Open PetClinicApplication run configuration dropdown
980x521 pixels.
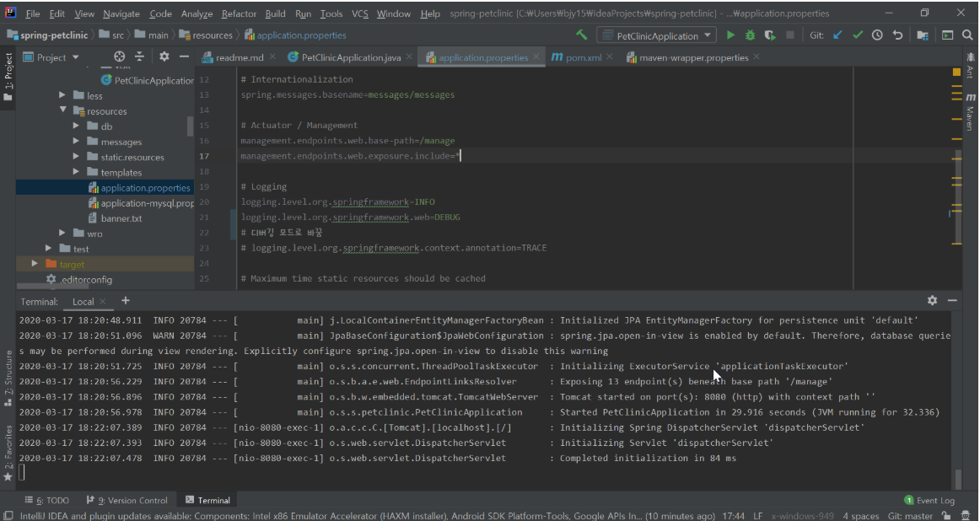pyautogui.click(x=656, y=35)
